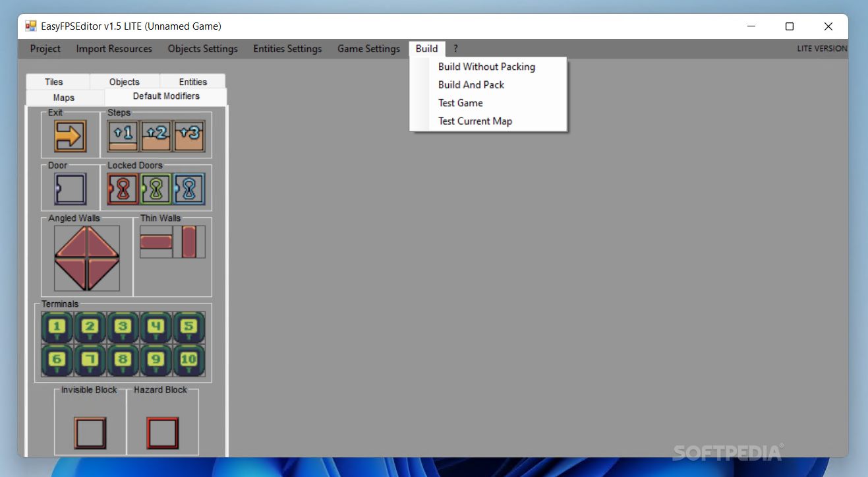Choose Test Game from Build menu

tap(488, 103)
